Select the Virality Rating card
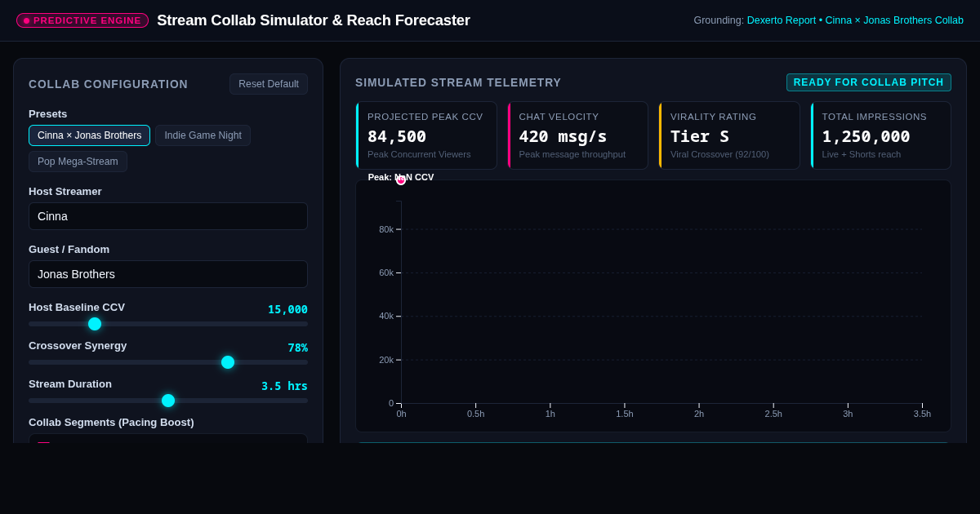This screenshot has height=514, width=980. point(729,135)
